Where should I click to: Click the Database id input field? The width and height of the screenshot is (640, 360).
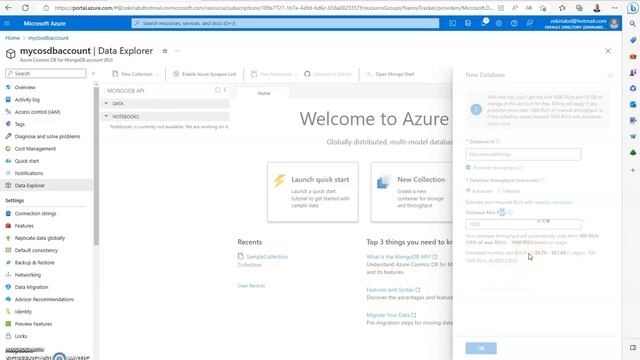pyautogui.click(x=523, y=154)
